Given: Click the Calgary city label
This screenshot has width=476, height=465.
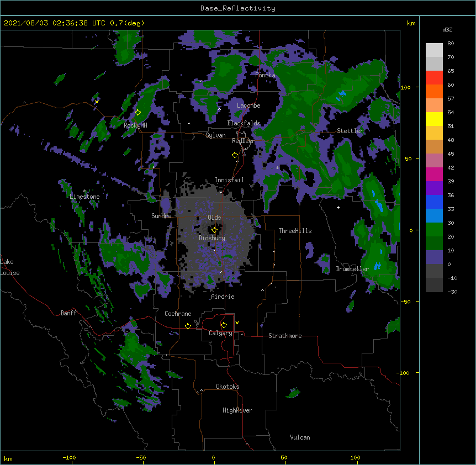Looking at the screenshot, I should pos(220,333).
